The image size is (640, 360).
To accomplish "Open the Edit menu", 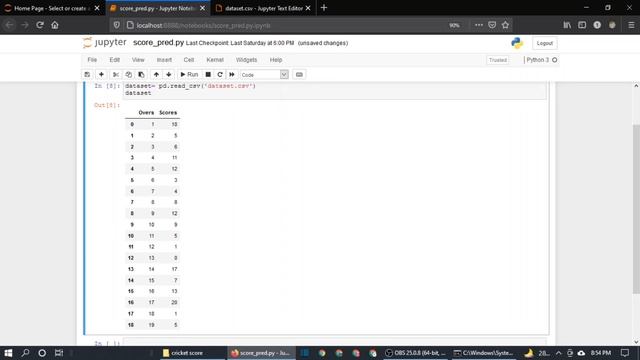I will point(114,60).
